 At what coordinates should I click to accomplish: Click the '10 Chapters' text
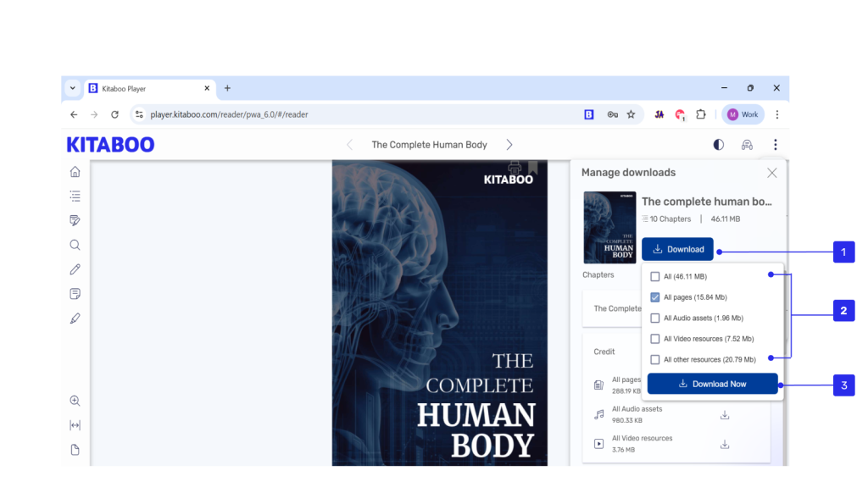(x=670, y=219)
